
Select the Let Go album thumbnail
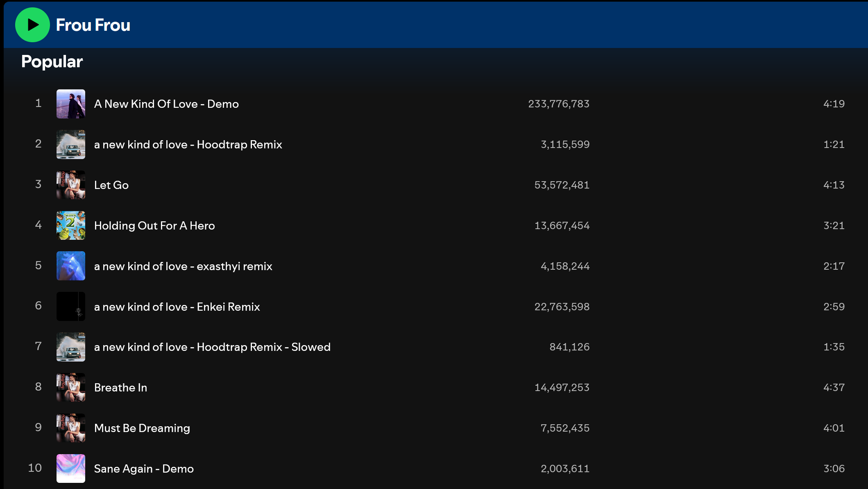point(71,185)
